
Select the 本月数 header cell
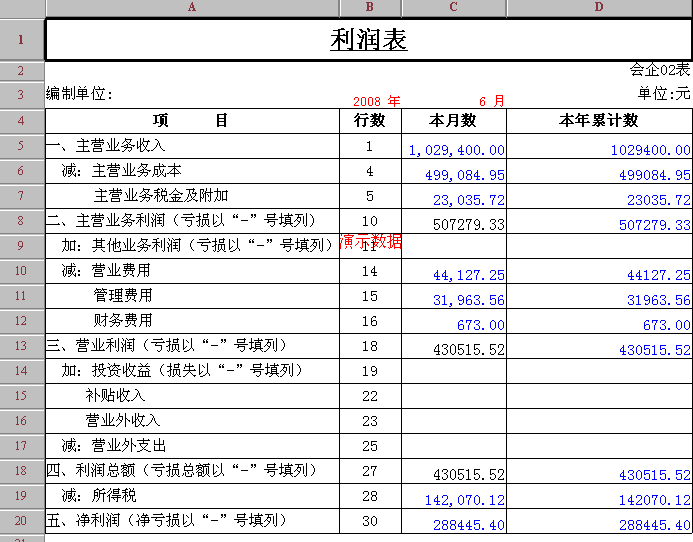[454, 121]
